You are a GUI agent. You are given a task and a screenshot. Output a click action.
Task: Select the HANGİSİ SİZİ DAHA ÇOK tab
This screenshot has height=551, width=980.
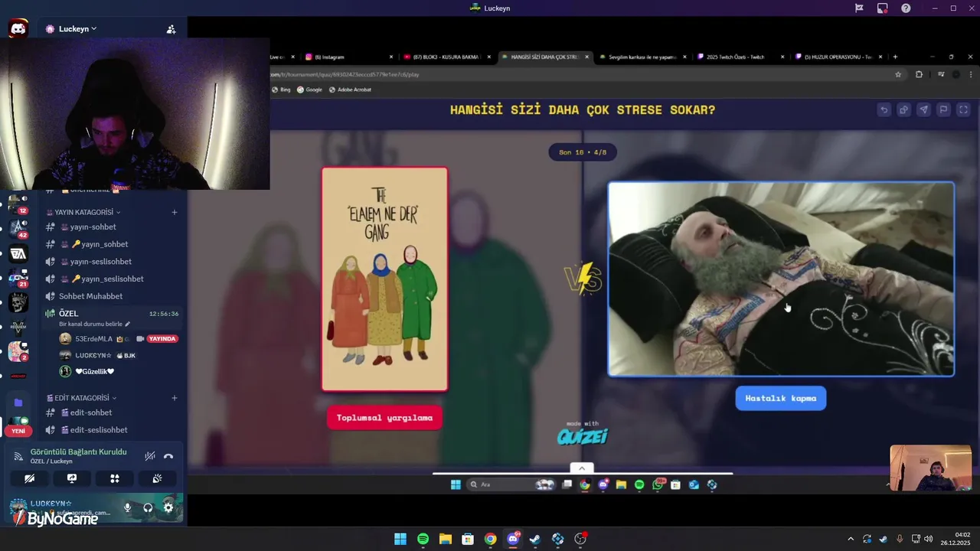click(545, 57)
